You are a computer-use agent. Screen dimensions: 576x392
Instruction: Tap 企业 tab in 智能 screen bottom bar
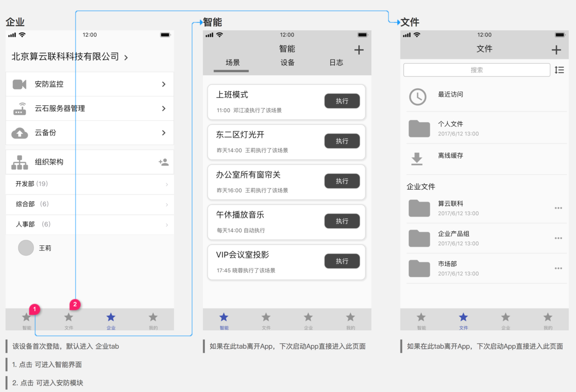click(308, 320)
